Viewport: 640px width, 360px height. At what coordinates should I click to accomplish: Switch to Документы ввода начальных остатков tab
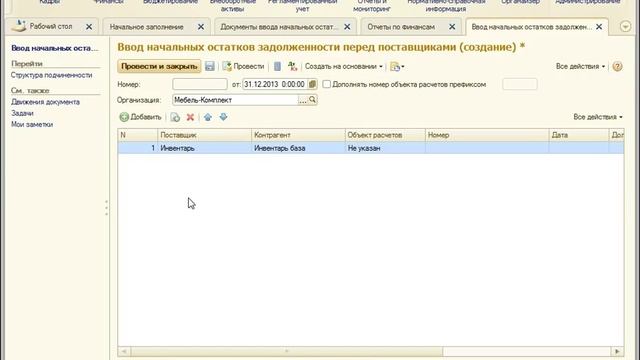[x=279, y=27]
